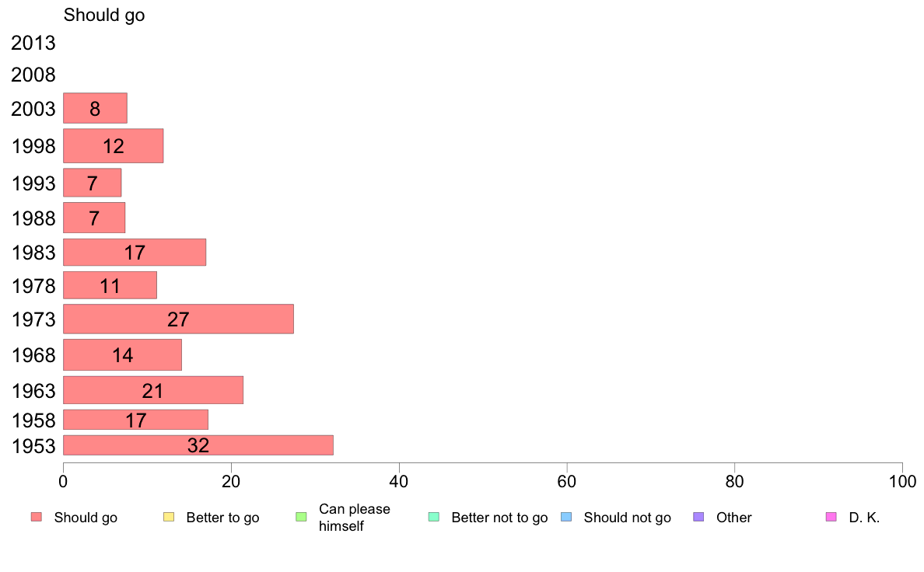Click the 100 axis tick label
924x572 pixels.
click(902, 482)
